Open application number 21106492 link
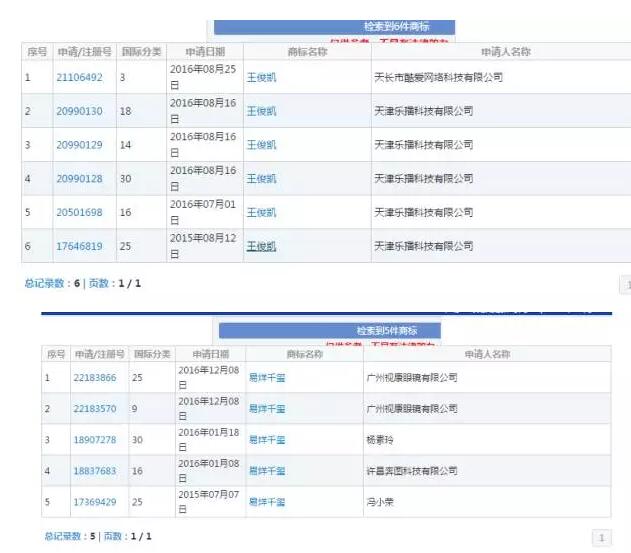Image resolution: width=631 pixels, height=553 pixels. tap(79, 77)
